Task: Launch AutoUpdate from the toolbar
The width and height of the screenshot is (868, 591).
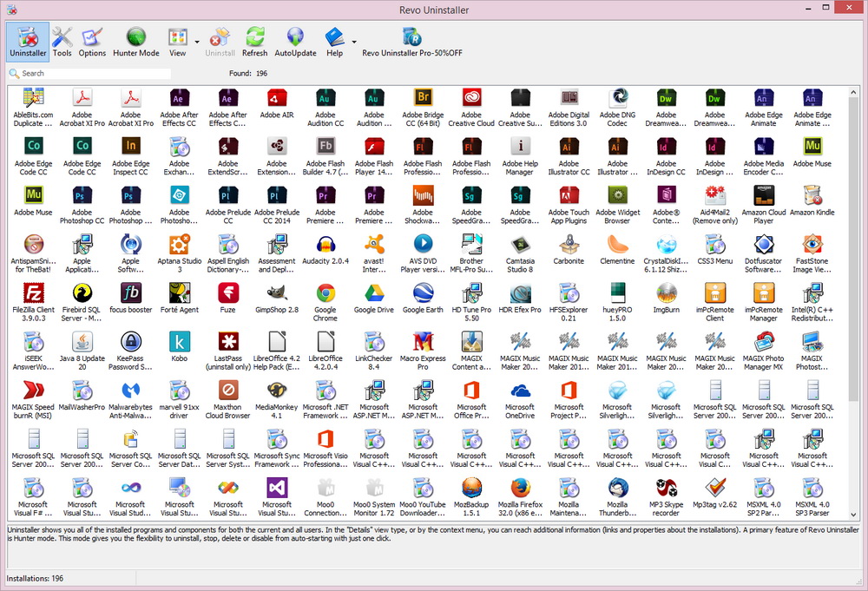Action: [x=296, y=42]
